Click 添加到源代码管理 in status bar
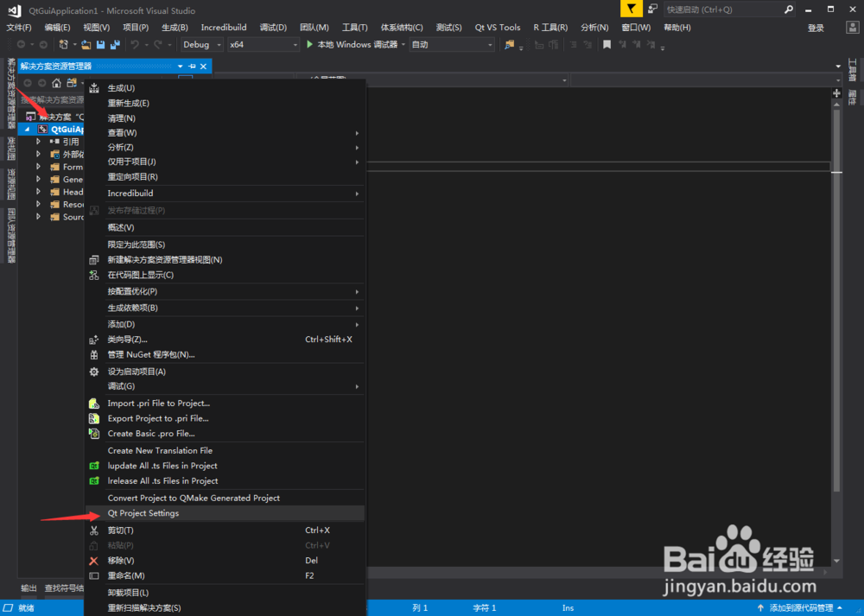The image size is (864, 616). pos(801,607)
